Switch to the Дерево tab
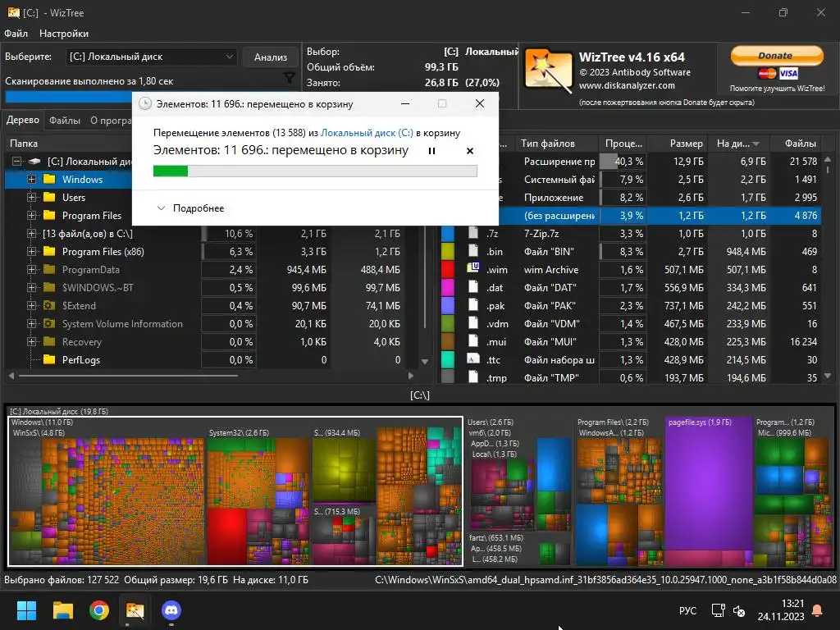The width and height of the screenshot is (840, 630). 22,120
